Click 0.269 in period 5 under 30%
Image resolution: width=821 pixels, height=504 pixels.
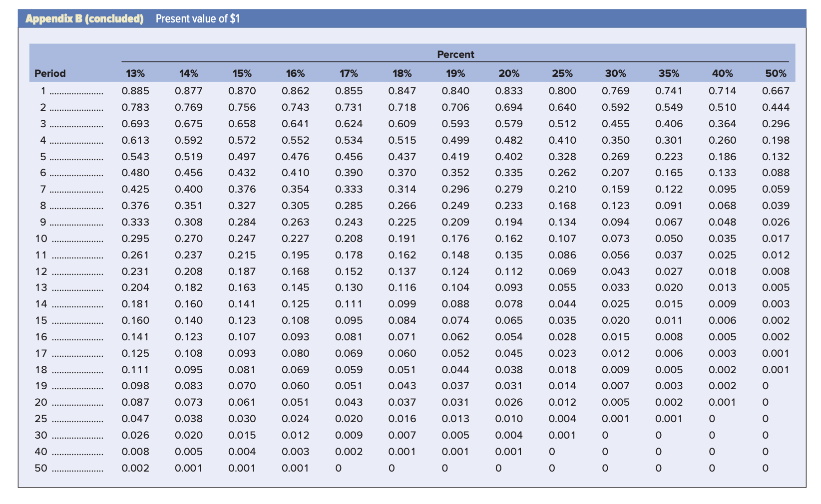pyautogui.click(x=616, y=157)
